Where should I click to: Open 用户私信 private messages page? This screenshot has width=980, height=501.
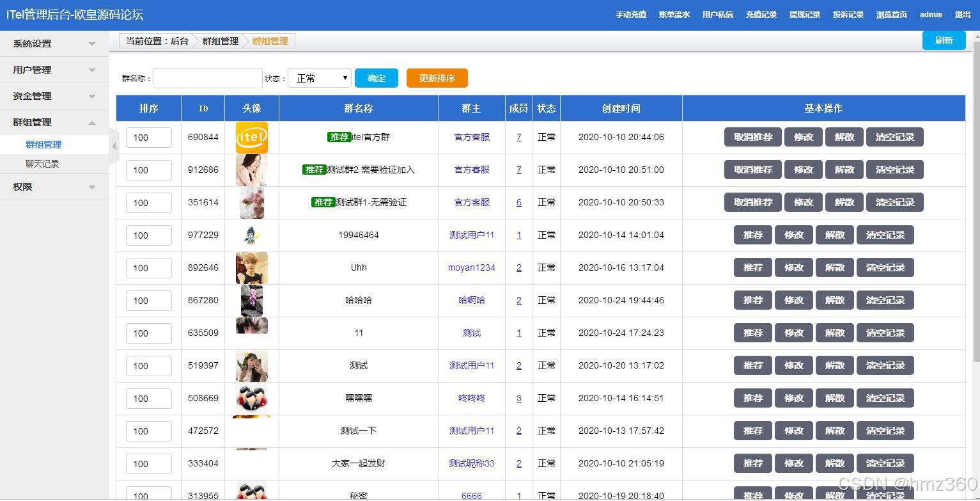(x=717, y=14)
